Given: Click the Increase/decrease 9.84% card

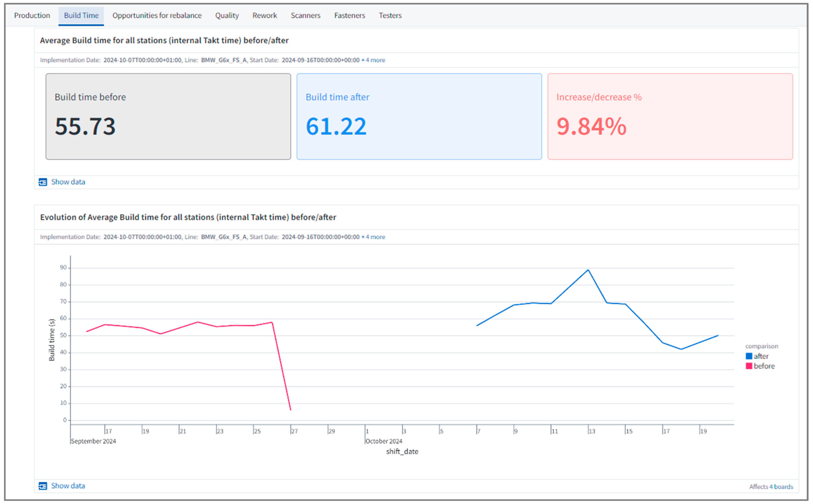Looking at the screenshot, I should click(x=670, y=116).
